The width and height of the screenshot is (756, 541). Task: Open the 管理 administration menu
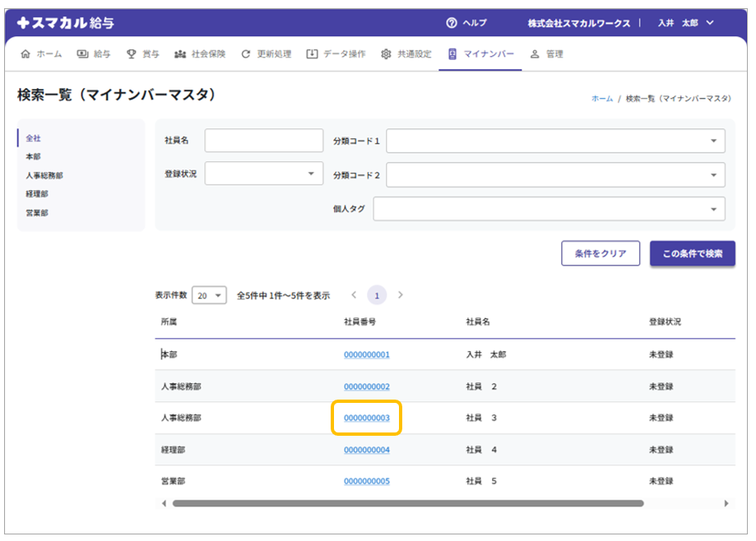[x=547, y=54]
